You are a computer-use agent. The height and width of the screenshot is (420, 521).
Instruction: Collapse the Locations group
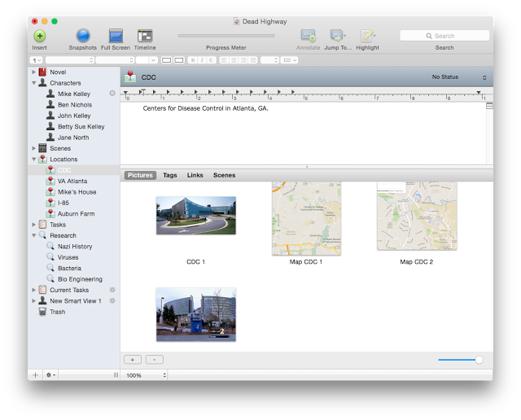coord(34,160)
